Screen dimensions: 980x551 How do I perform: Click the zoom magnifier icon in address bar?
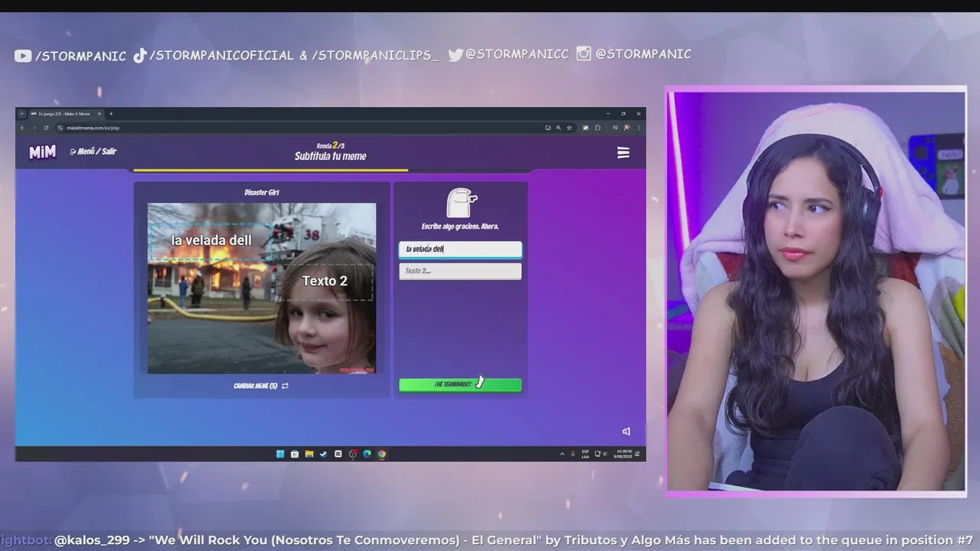click(x=558, y=128)
